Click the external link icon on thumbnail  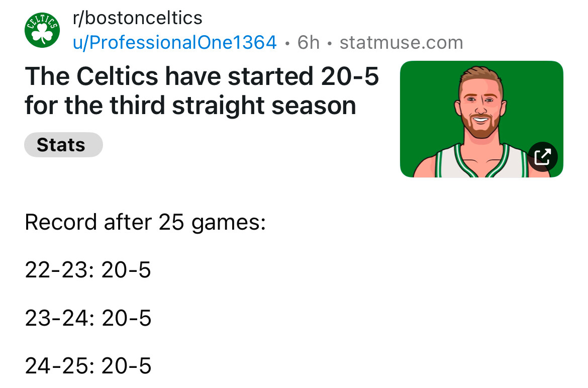click(543, 157)
